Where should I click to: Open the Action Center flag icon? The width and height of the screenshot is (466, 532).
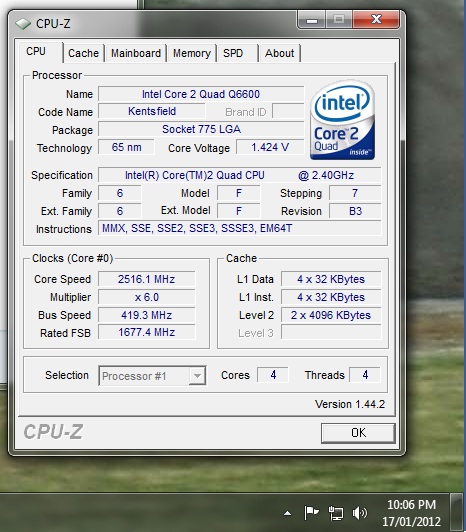tap(311, 513)
